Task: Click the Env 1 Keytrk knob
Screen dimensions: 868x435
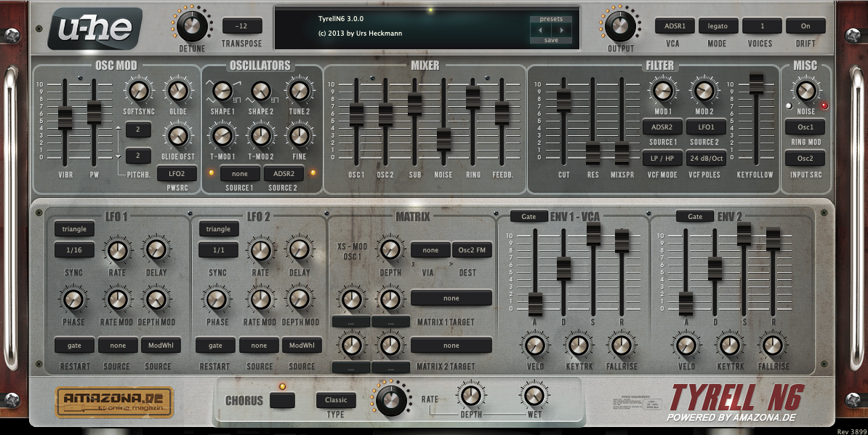Action: click(577, 346)
